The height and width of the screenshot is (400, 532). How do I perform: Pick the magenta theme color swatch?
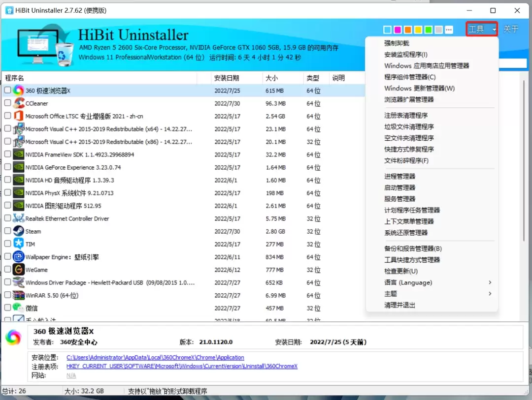(398, 30)
